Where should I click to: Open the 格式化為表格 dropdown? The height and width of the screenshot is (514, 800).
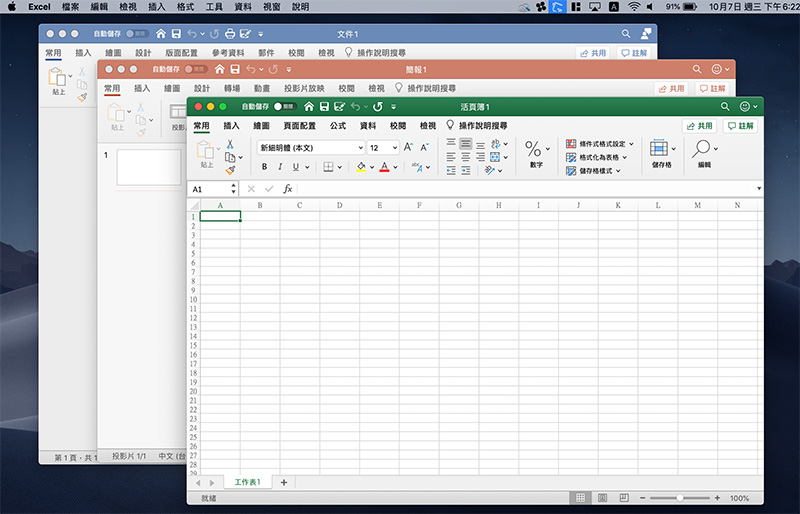tap(597, 157)
